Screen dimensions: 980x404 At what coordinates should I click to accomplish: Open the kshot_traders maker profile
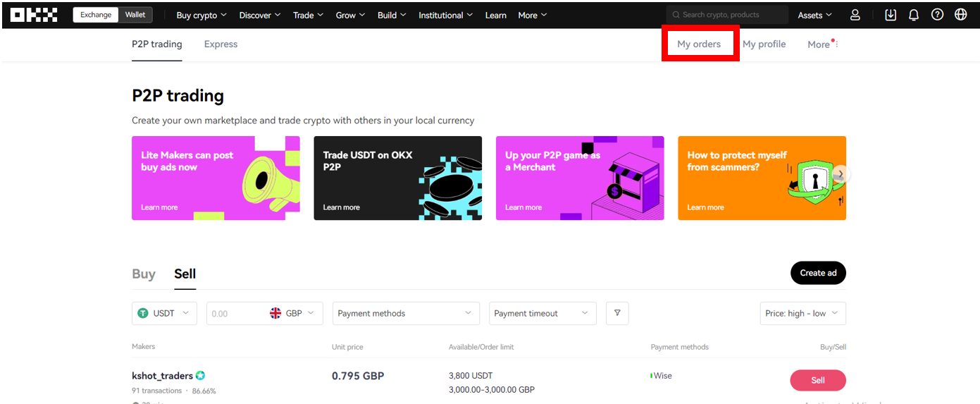(162, 376)
